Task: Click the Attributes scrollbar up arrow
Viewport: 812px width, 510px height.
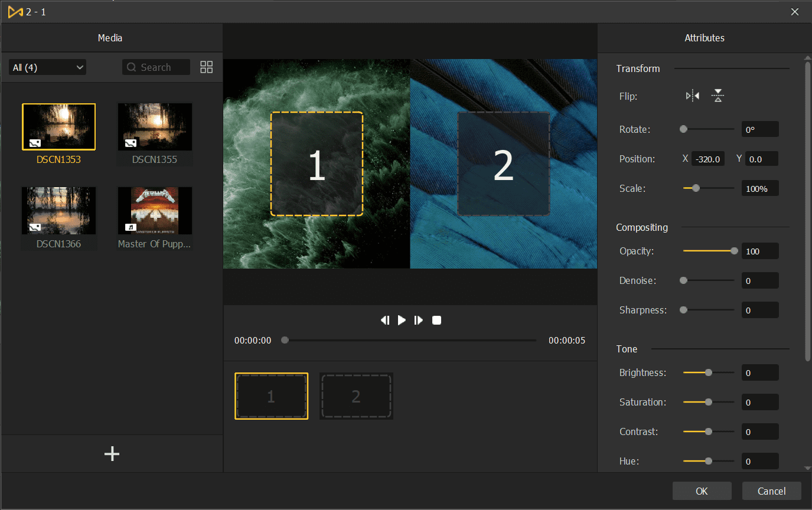Action: pyautogui.click(x=808, y=57)
